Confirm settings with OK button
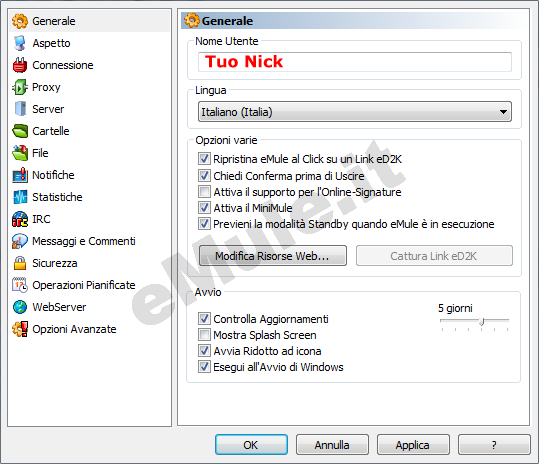 click(x=251, y=445)
